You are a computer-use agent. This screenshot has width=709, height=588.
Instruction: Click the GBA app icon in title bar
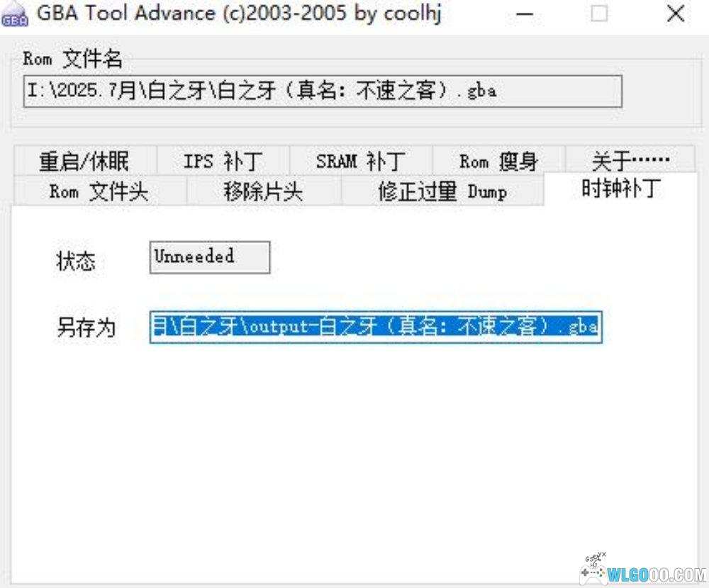[14, 16]
